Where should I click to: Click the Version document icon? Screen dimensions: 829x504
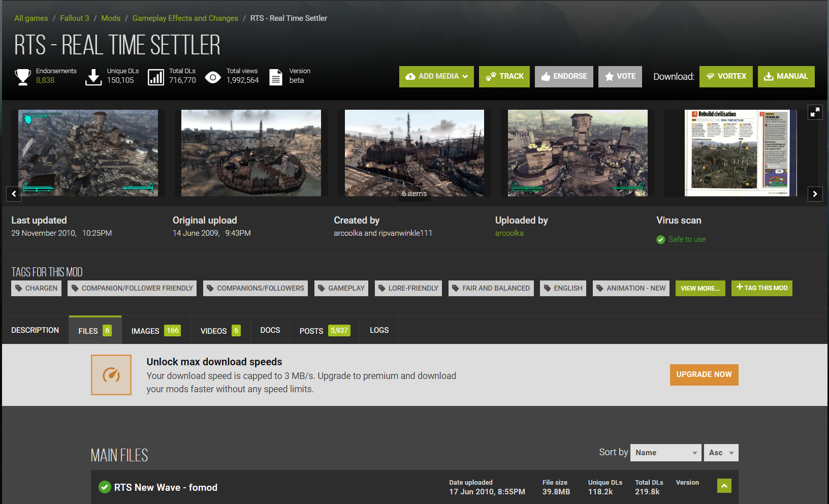(276, 77)
